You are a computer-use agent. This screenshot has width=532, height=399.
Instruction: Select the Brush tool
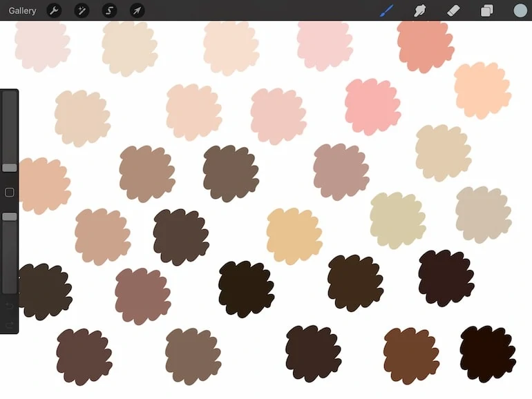386,10
